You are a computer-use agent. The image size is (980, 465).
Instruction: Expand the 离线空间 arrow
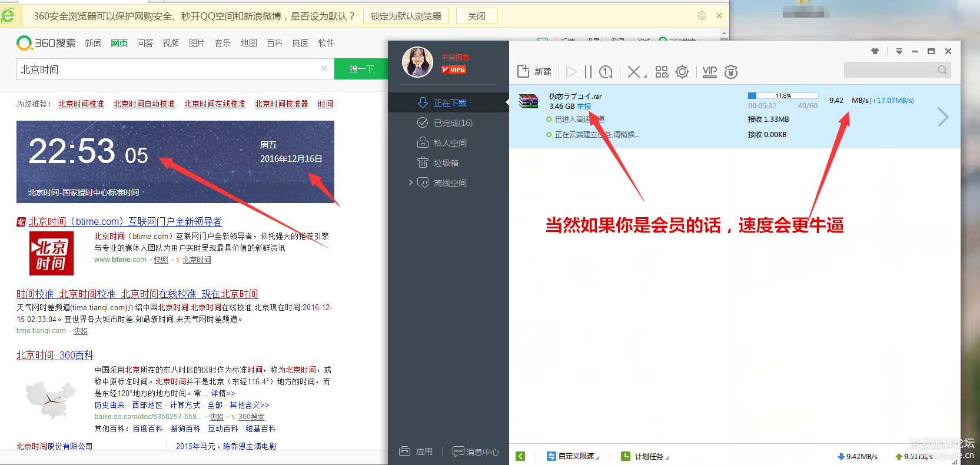point(410,182)
